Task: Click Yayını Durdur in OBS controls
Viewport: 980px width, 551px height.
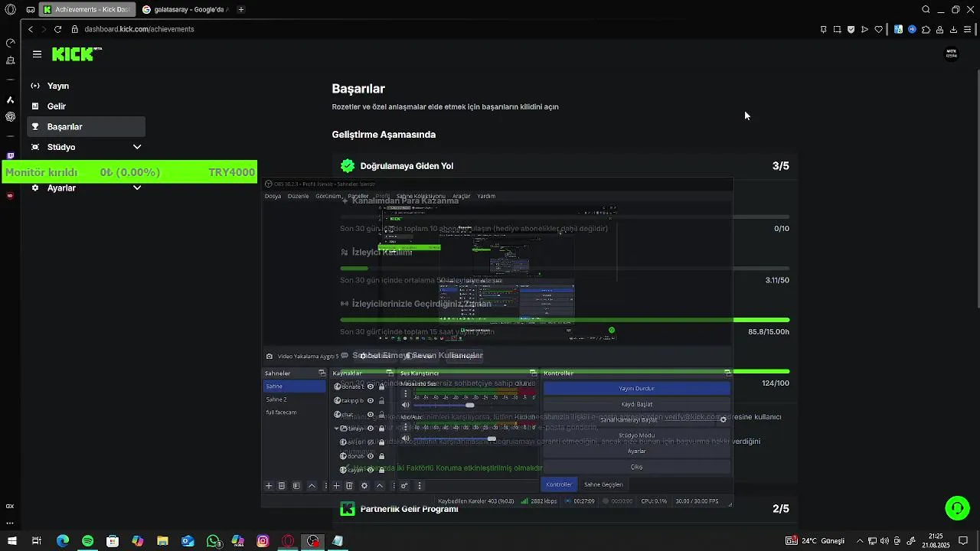Action: [636, 388]
